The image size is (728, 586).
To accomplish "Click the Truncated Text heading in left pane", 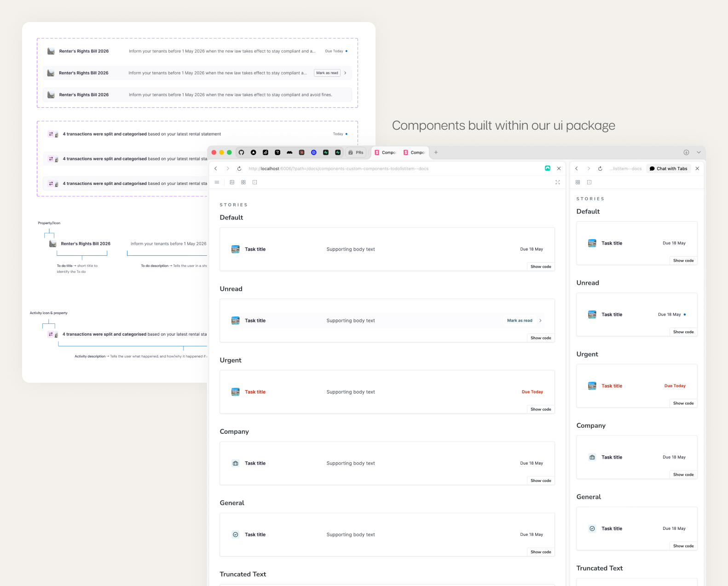I will click(x=243, y=574).
